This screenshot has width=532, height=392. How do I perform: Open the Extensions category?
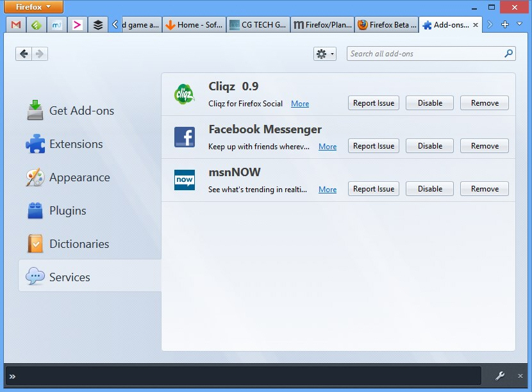[90, 143]
